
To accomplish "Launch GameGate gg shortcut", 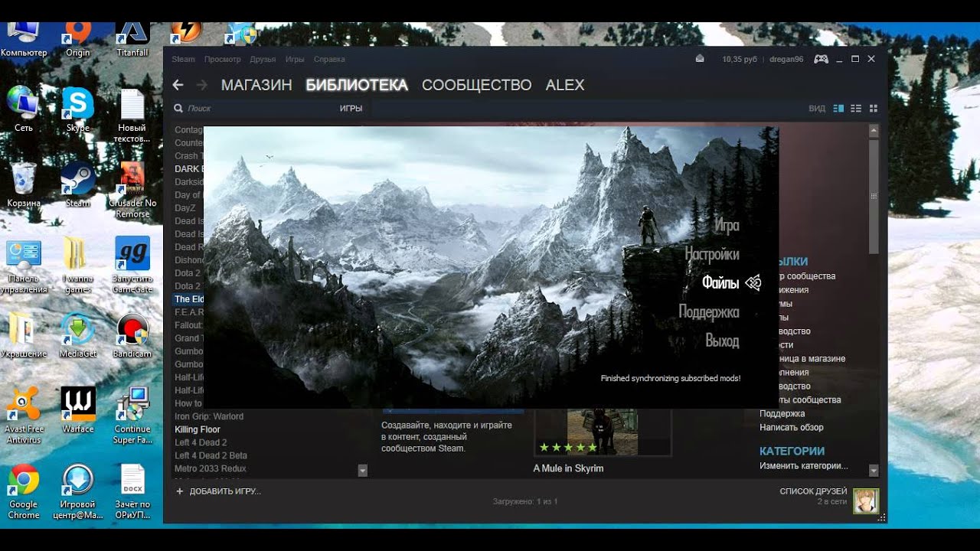I will click(x=132, y=264).
